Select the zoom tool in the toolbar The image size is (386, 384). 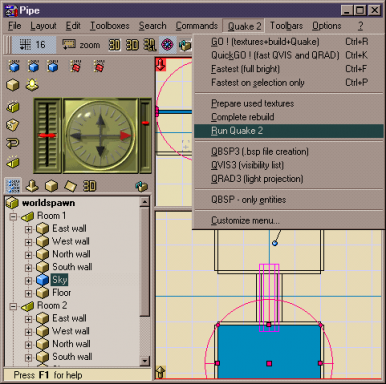81,45
